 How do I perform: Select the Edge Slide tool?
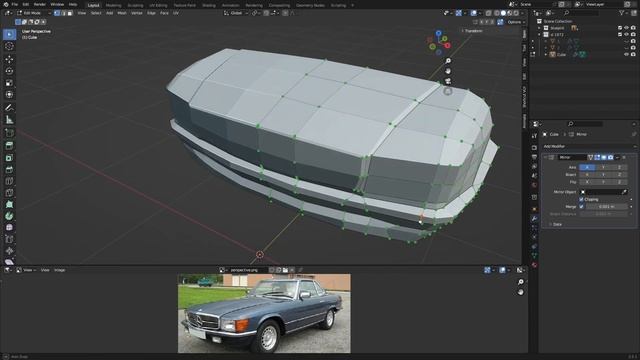coord(9,239)
